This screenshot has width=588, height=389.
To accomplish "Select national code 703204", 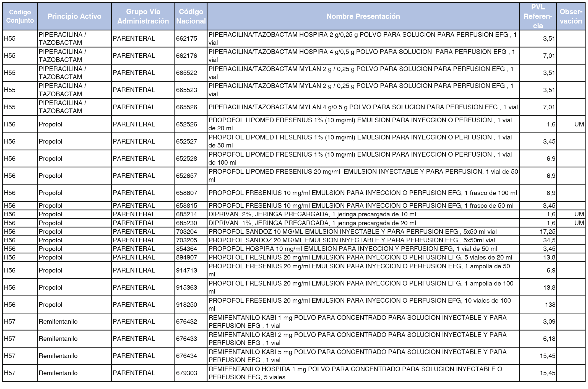I will [187, 232].
